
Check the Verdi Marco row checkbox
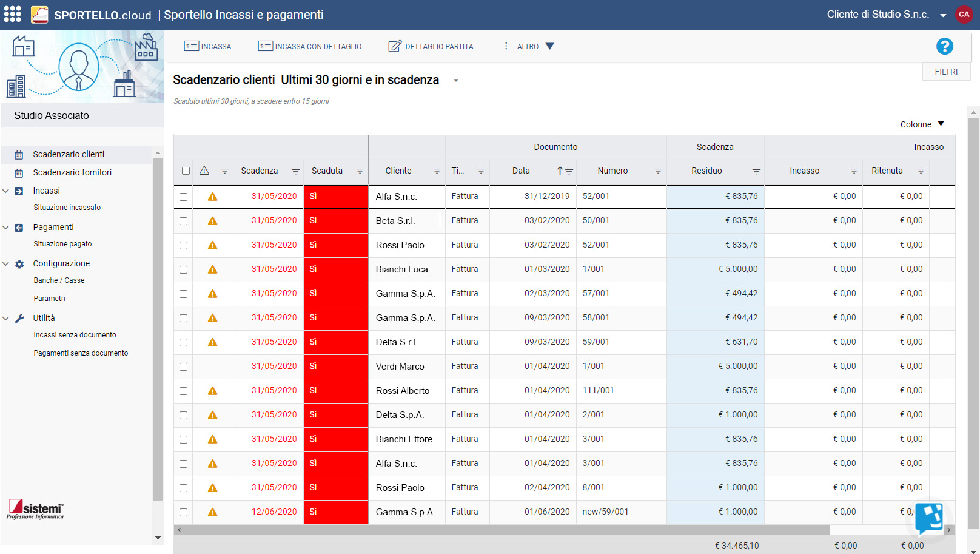click(x=183, y=367)
